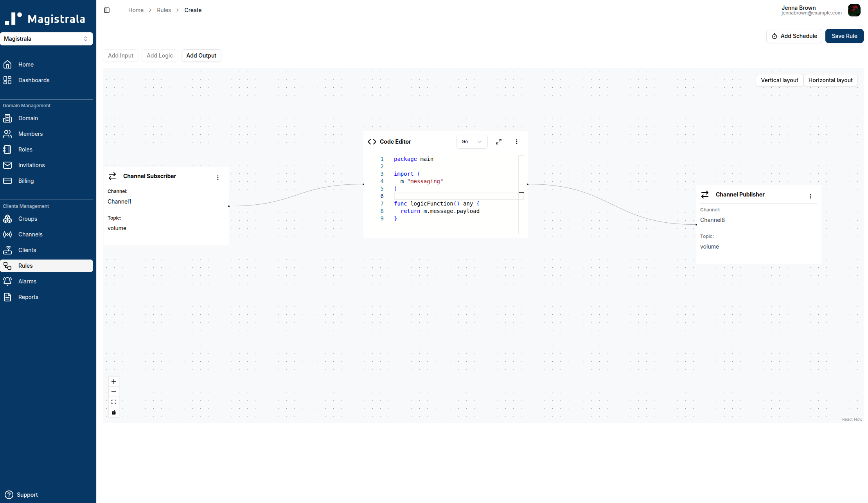This screenshot has width=868, height=503.
Task: Open the Magistrala workspace selector
Action: [47, 38]
